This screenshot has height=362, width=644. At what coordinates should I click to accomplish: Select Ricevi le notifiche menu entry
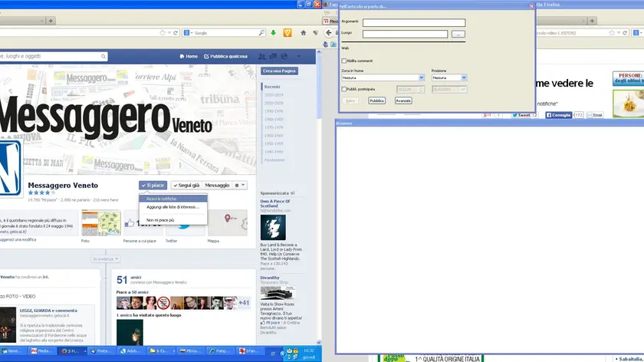pos(173,199)
